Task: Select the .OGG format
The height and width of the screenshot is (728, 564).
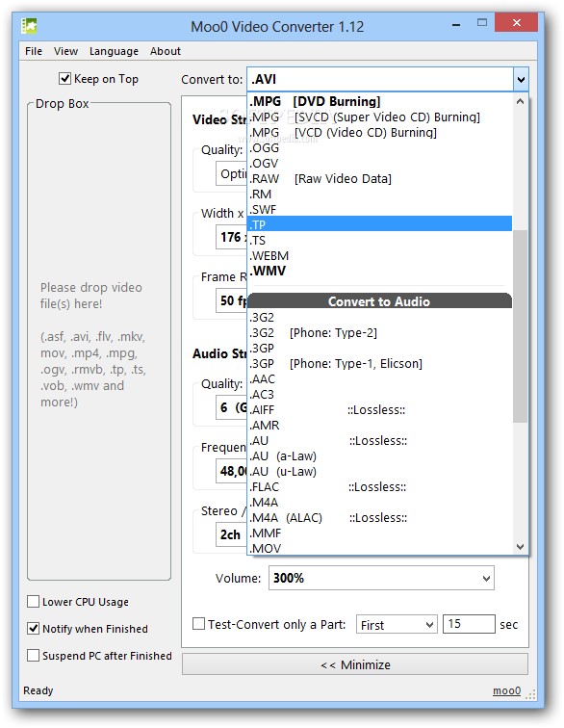Action: (x=380, y=147)
